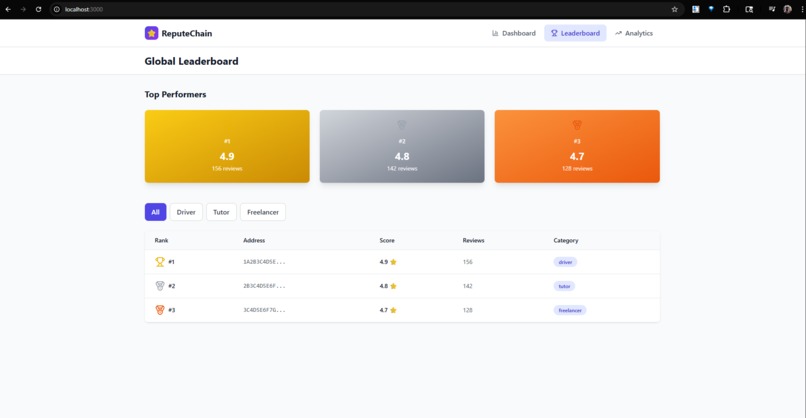Filter leaderboard by Tutor

point(221,212)
